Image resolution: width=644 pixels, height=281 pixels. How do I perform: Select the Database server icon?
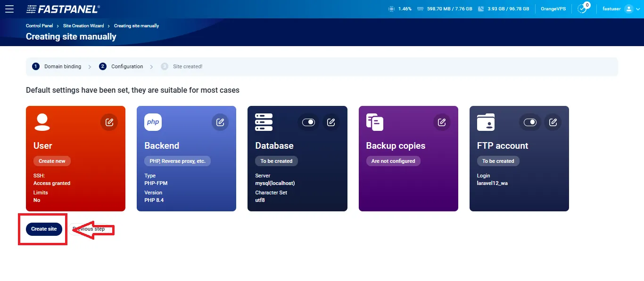click(x=264, y=122)
